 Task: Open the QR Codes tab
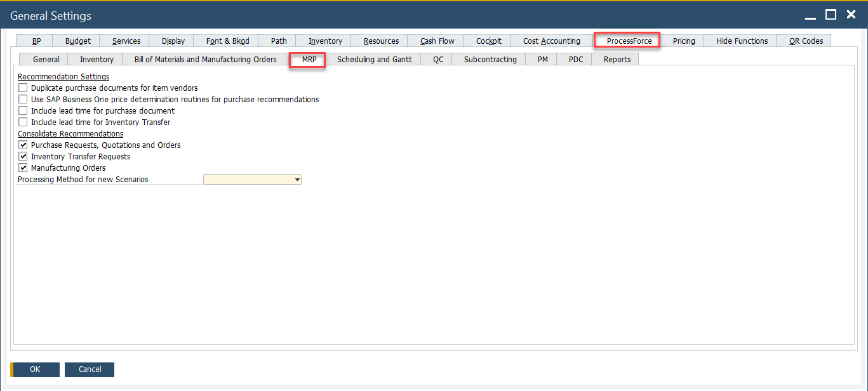pyautogui.click(x=803, y=40)
